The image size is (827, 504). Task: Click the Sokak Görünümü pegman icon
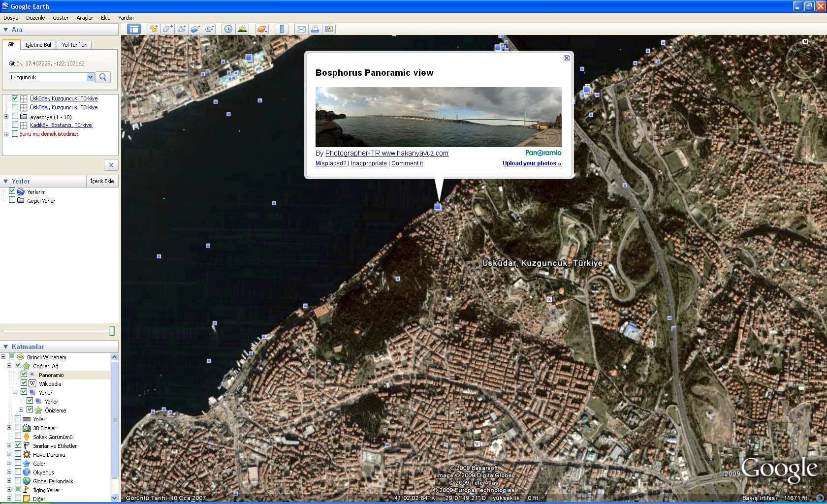coord(27,437)
